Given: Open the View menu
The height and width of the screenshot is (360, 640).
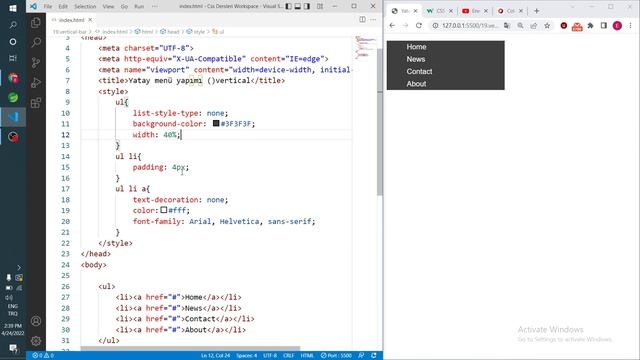Looking at the screenshot, I should (x=108, y=7).
